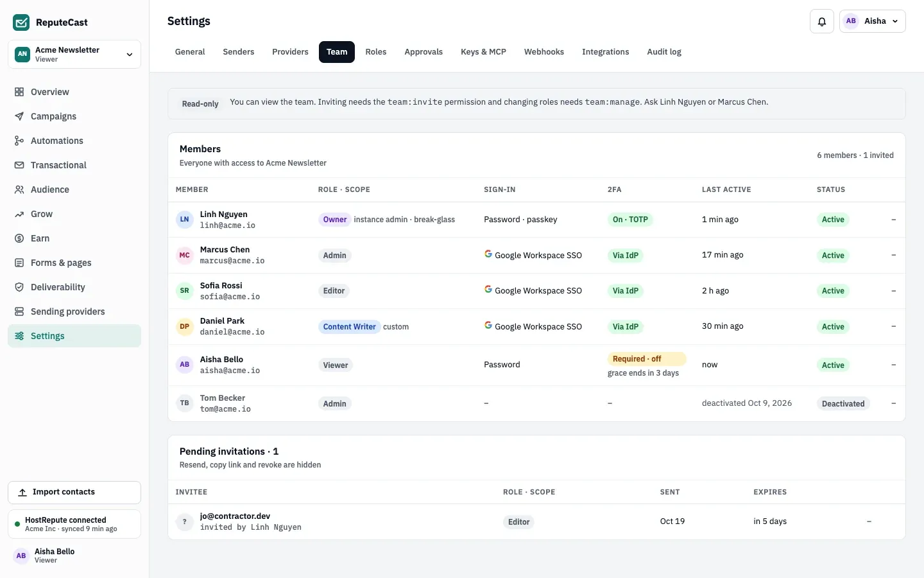View the Audit log tab
This screenshot has width=924, height=578.
(664, 52)
